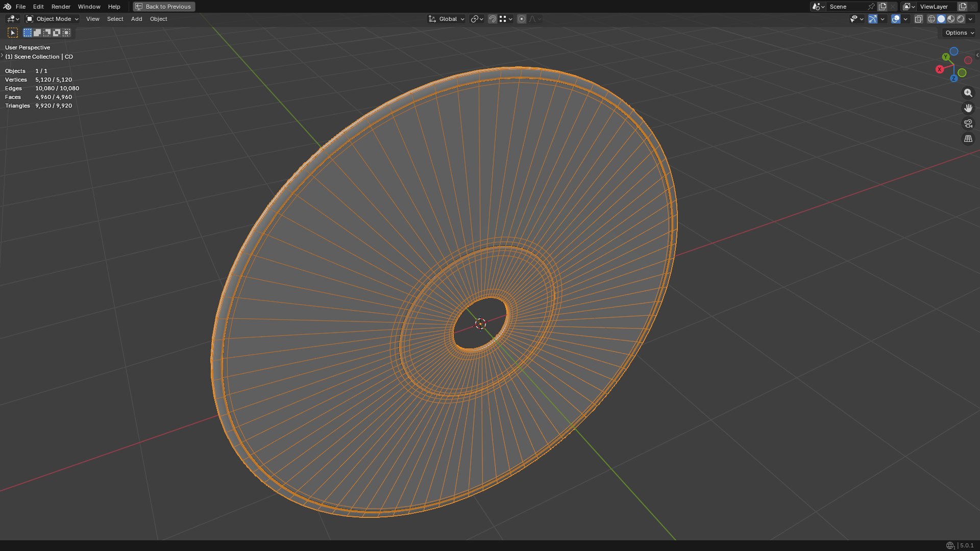
Task: Open the viewport View menu
Action: point(93,19)
